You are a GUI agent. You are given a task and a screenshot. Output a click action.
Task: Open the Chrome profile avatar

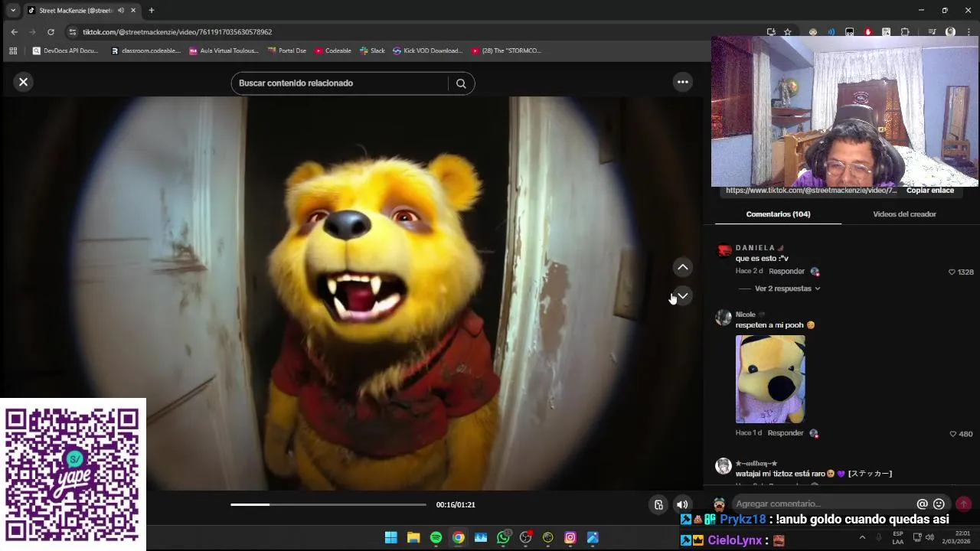[950, 32]
